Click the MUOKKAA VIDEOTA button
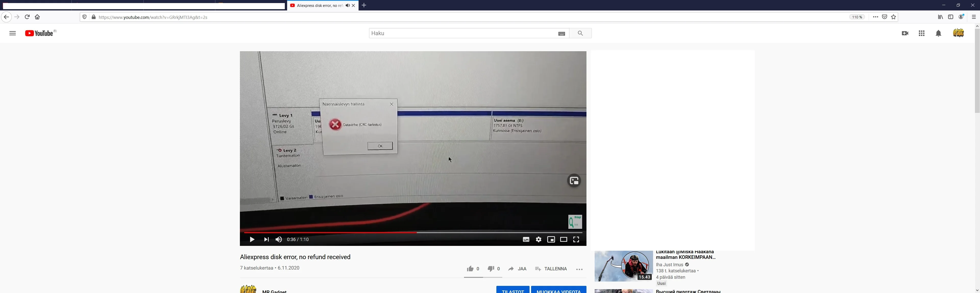 tap(558, 290)
